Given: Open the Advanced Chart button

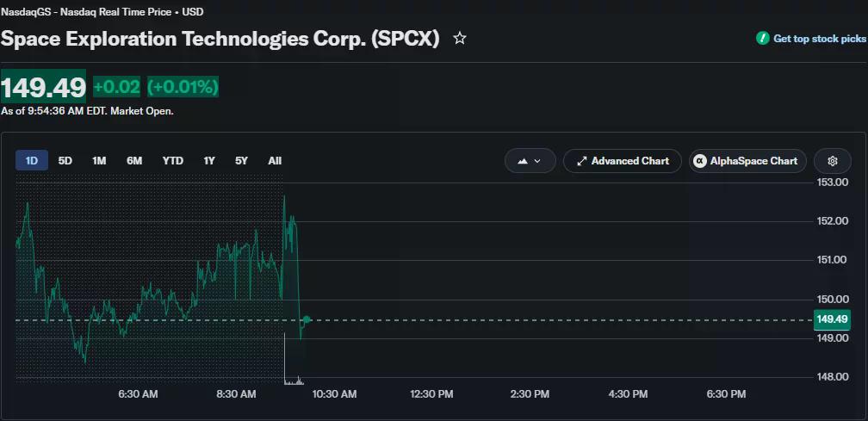Looking at the screenshot, I should tap(623, 161).
